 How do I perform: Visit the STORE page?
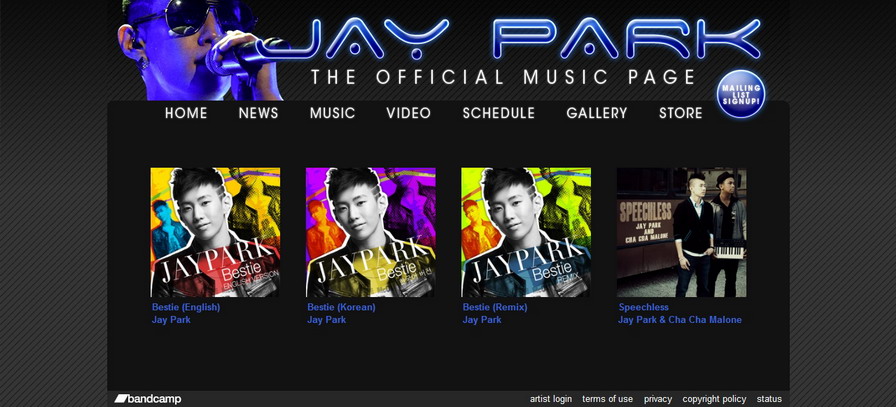[681, 113]
